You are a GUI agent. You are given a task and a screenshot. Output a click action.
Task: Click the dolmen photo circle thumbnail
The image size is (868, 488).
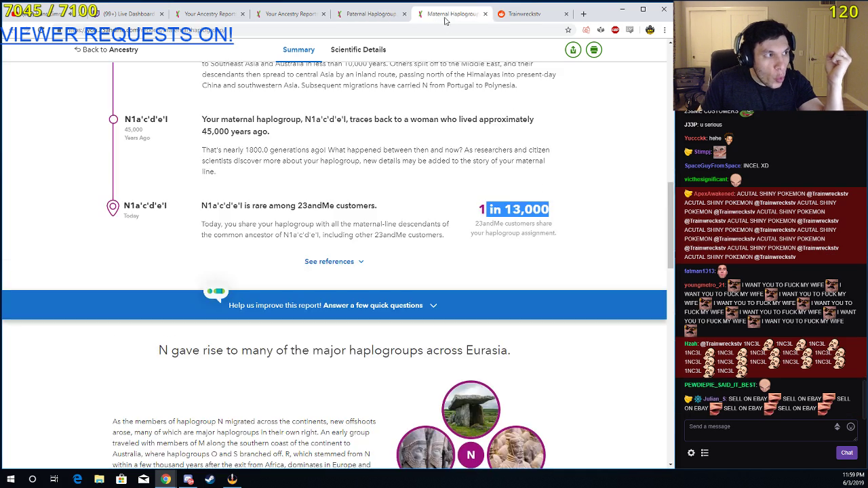[x=471, y=409]
